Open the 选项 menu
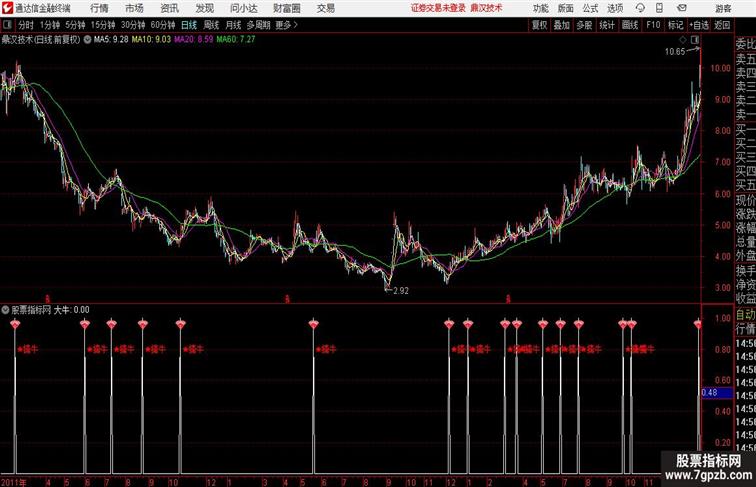This screenshot has width=756, height=487. pos(615,8)
